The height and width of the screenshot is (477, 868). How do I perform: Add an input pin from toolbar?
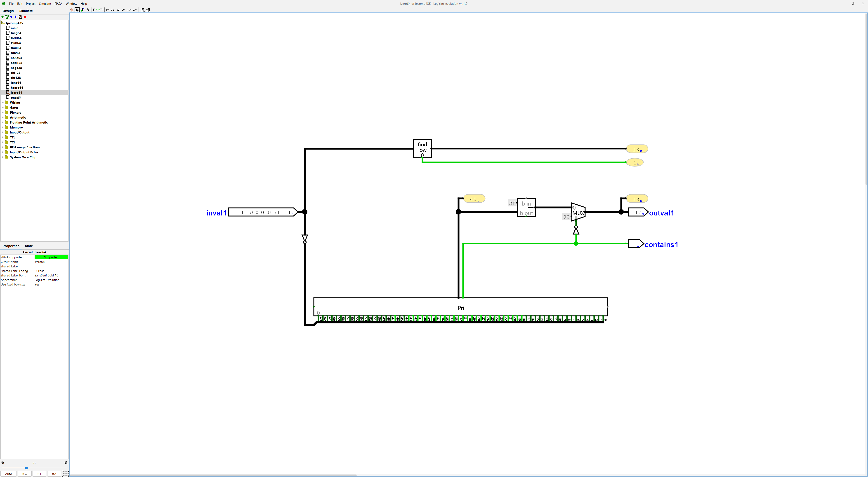[95, 10]
